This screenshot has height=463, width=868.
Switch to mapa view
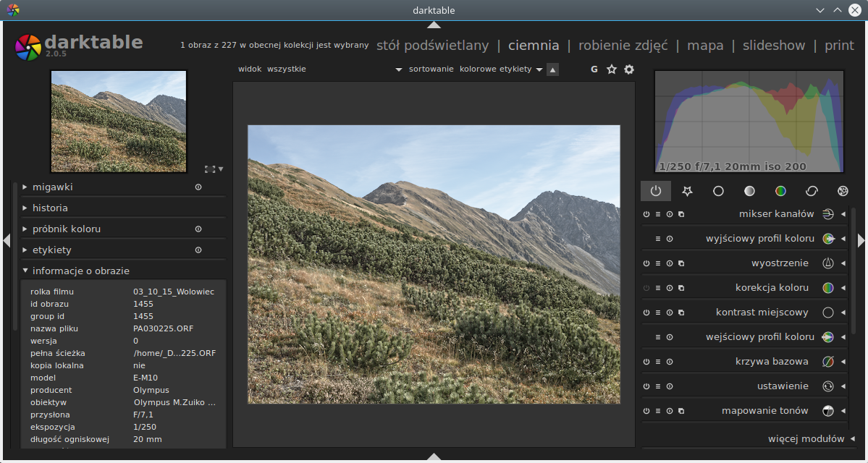pos(705,46)
